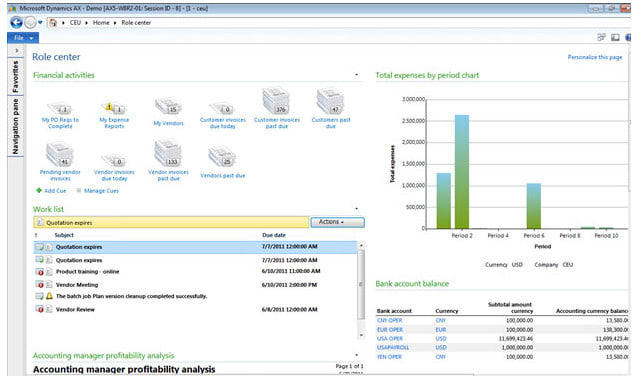Image resolution: width=641 pixels, height=379 pixels.
Task: Click the Period 6 bar in chart
Action: (x=533, y=206)
